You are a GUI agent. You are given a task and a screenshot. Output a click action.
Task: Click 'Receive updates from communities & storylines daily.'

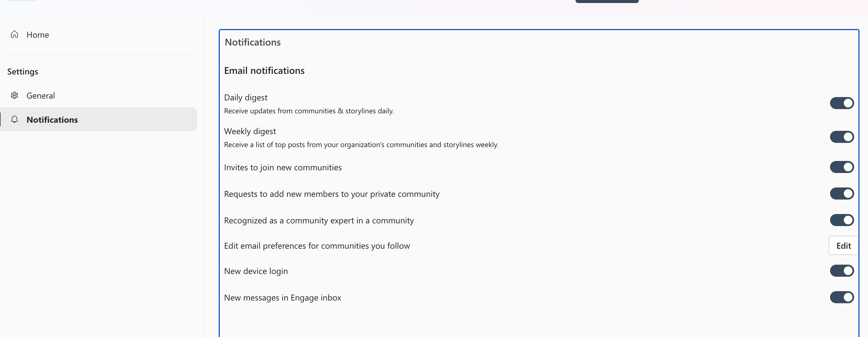point(309,111)
